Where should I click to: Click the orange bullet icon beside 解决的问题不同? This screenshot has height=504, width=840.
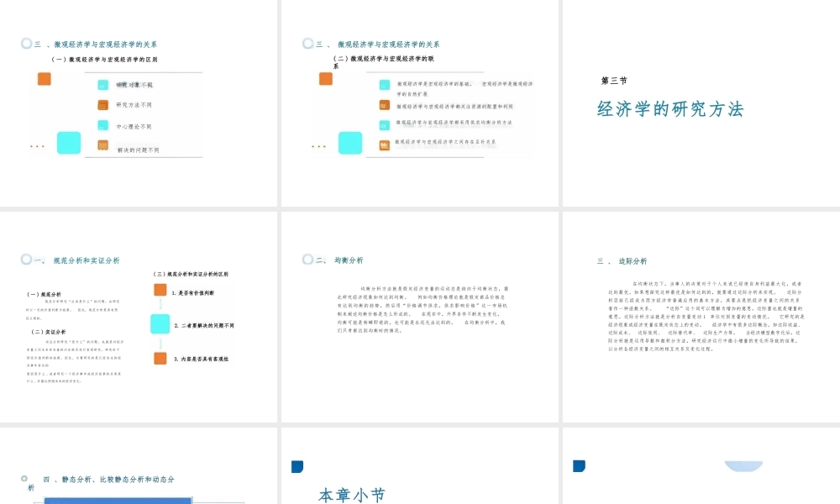pyautogui.click(x=102, y=145)
